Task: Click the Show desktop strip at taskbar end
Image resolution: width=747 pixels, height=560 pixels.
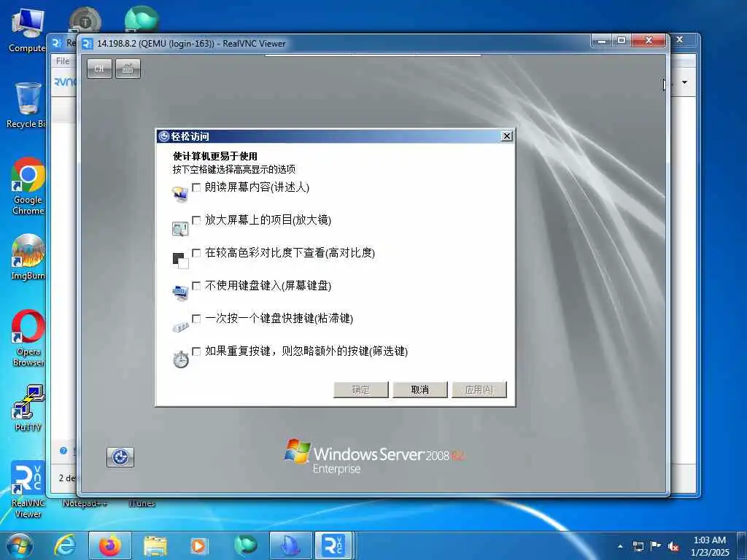Action: [x=742, y=545]
